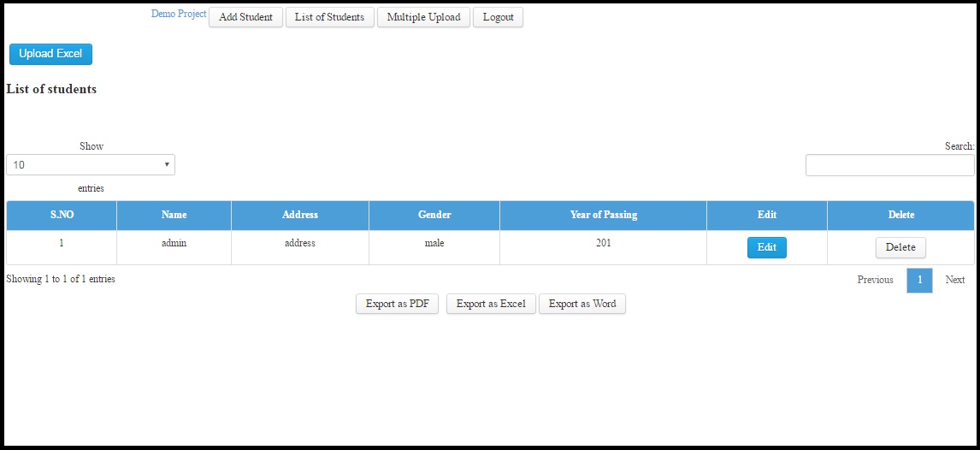Go to the Previous page
Viewport: 980px width, 450px height.
[875, 280]
